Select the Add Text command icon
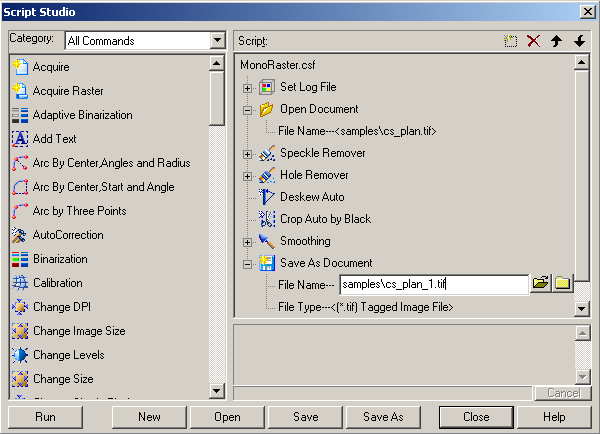The height and width of the screenshot is (434, 600). pyautogui.click(x=19, y=139)
